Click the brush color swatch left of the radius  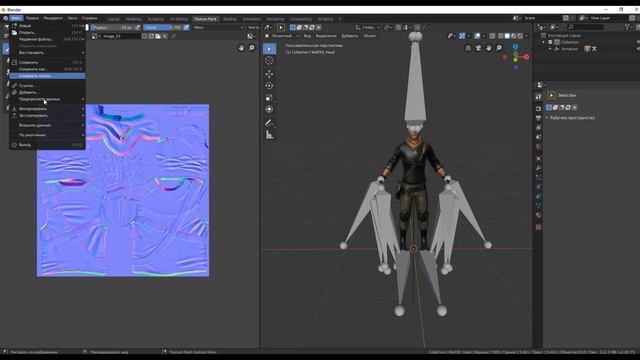coord(87,27)
